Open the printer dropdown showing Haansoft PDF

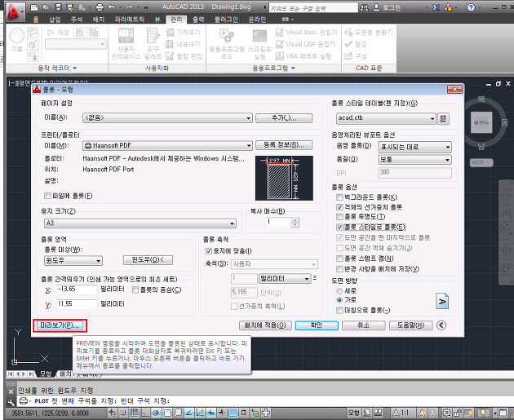click(x=167, y=145)
